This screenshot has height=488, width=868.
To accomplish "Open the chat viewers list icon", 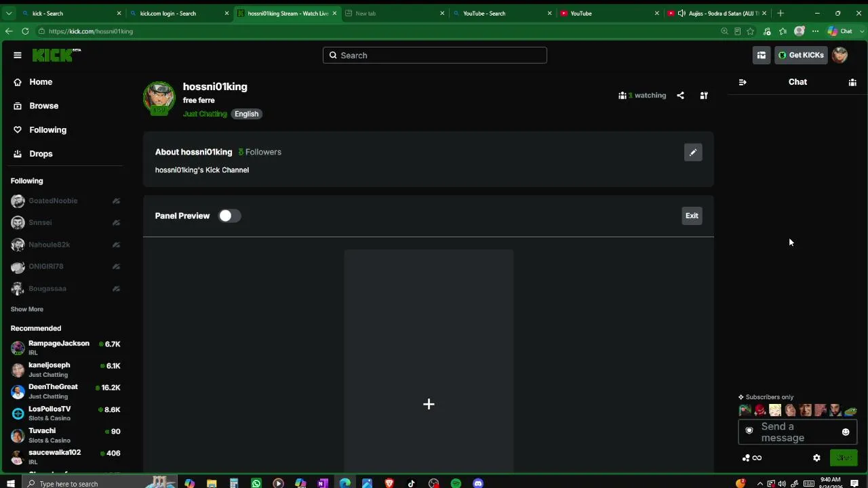I will (852, 82).
